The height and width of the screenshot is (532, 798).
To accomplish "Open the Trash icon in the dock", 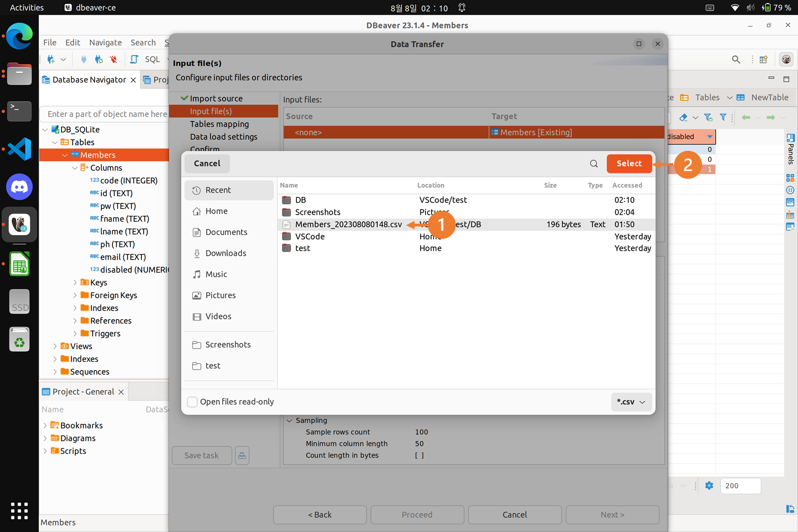I will (19, 340).
